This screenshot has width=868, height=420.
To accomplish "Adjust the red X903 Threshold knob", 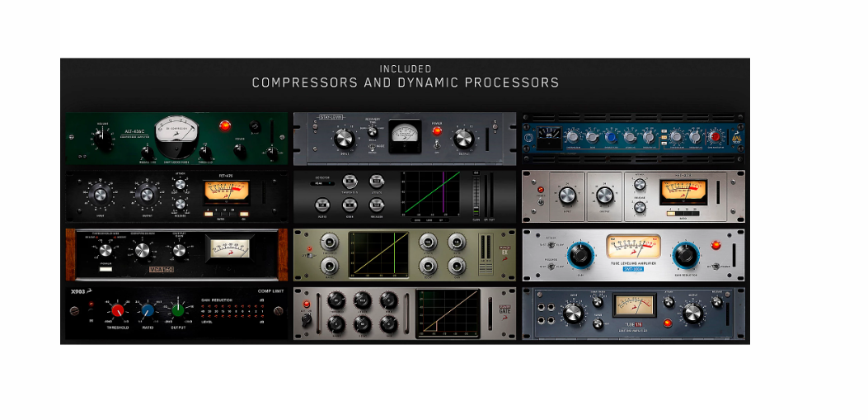I will [117, 309].
